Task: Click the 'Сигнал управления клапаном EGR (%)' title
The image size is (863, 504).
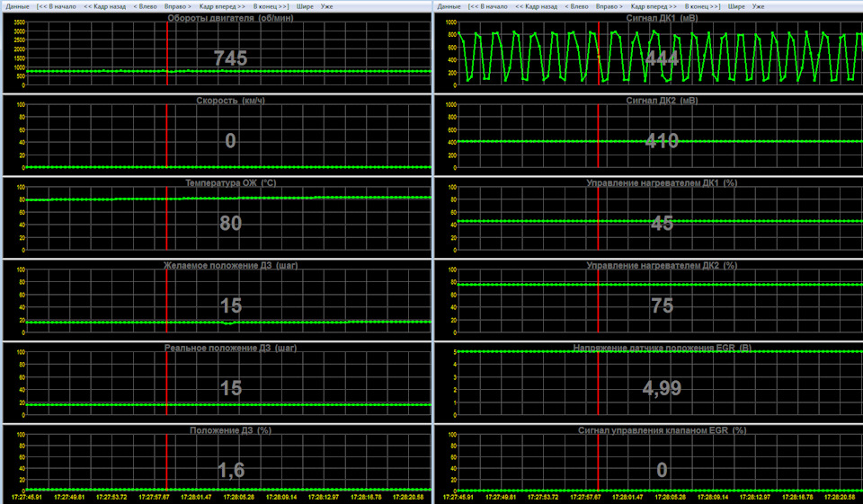Action: [663, 430]
